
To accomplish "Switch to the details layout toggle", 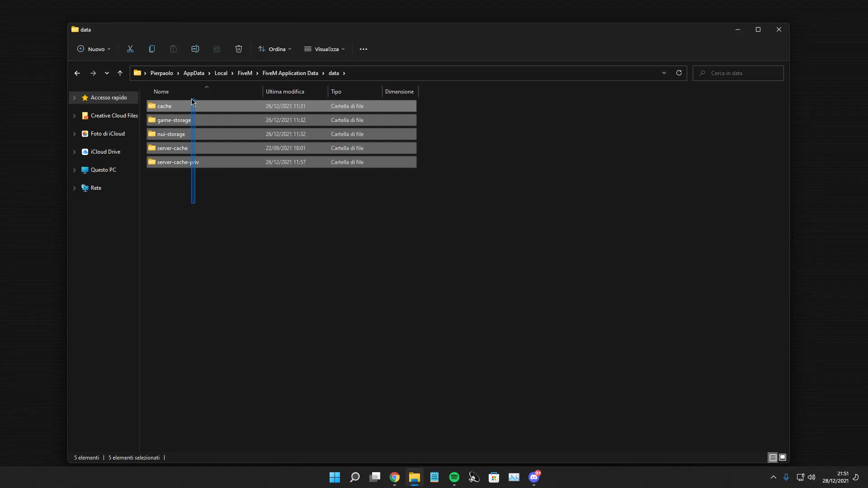I will [x=773, y=457].
